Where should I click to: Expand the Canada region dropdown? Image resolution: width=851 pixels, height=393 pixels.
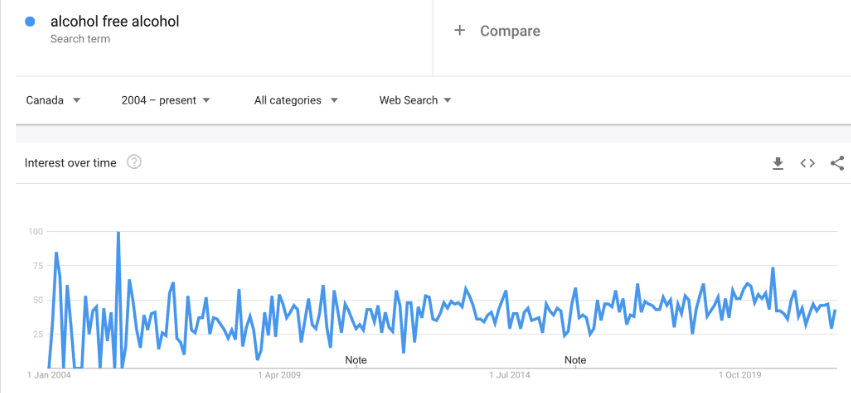click(53, 100)
